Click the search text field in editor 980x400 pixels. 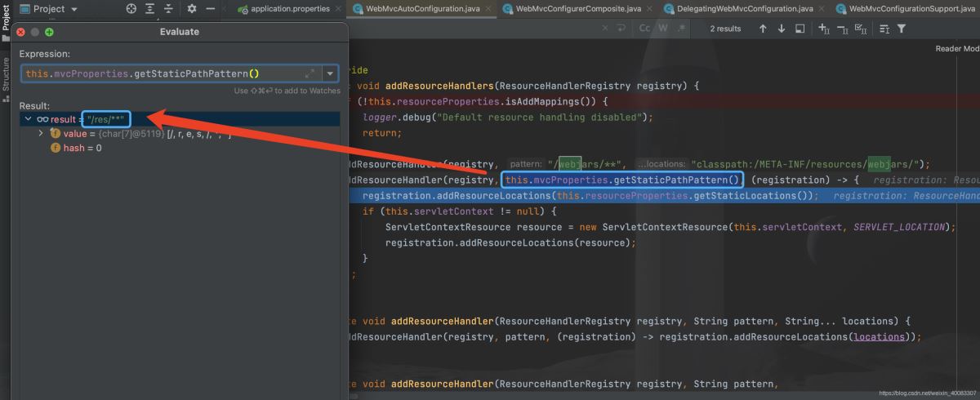474,29
